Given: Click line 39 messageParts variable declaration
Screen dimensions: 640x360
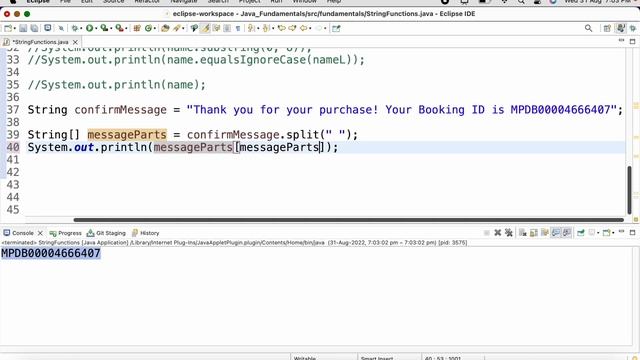Looking at the screenshot, I should point(127,135).
